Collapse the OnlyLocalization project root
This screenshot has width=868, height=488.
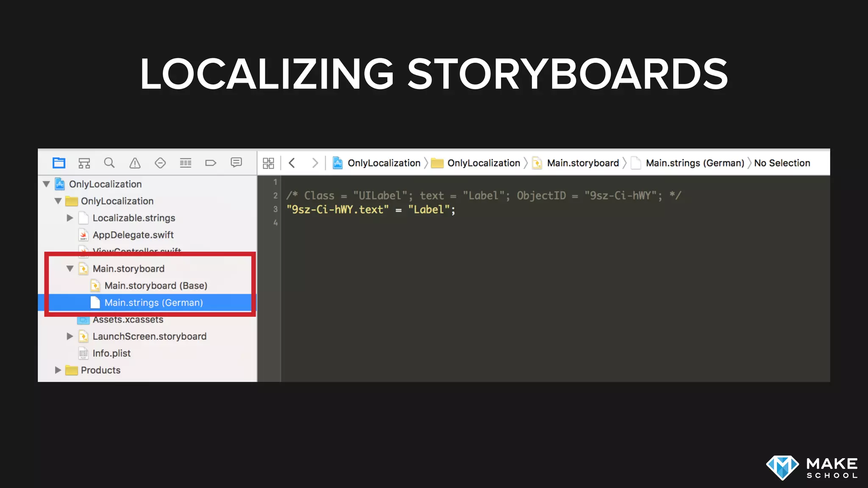(x=47, y=184)
